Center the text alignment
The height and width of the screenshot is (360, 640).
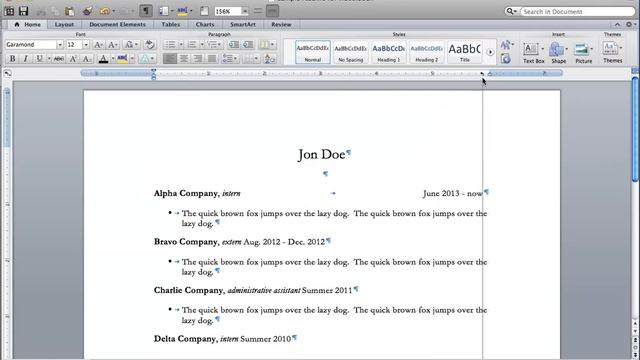[184, 59]
